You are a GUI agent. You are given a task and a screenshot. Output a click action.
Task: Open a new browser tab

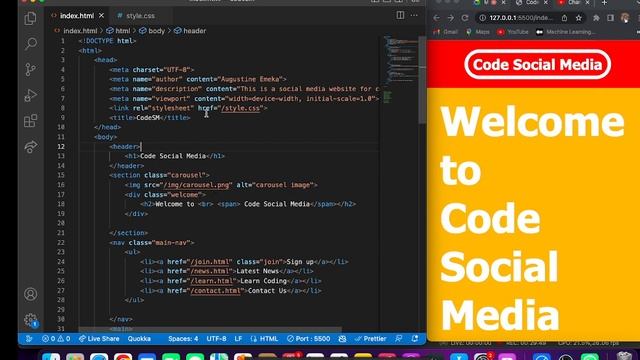click(605, 2)
